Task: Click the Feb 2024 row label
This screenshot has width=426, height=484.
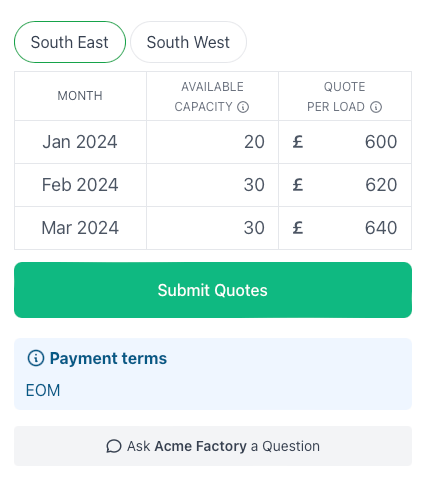Action: (80, 185)
